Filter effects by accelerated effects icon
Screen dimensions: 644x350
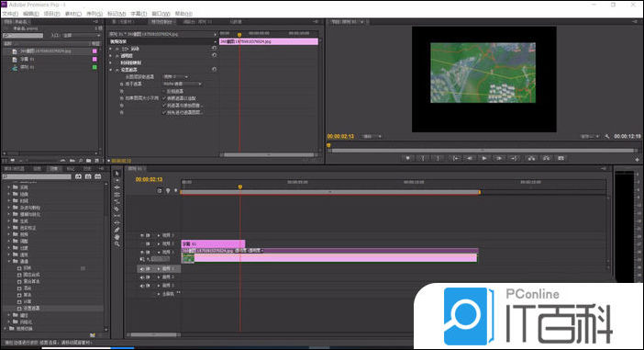pos(78,176)
